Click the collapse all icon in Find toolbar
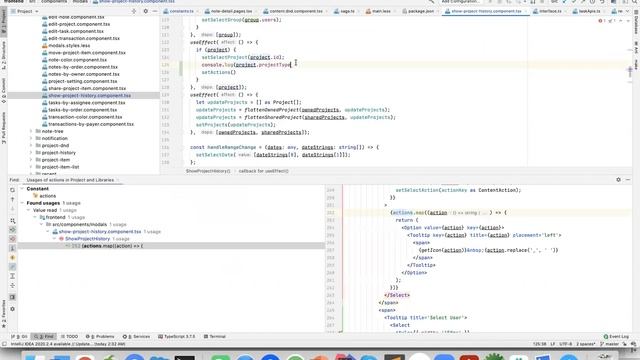Viewport: 640px width, 360px height. 12,285
